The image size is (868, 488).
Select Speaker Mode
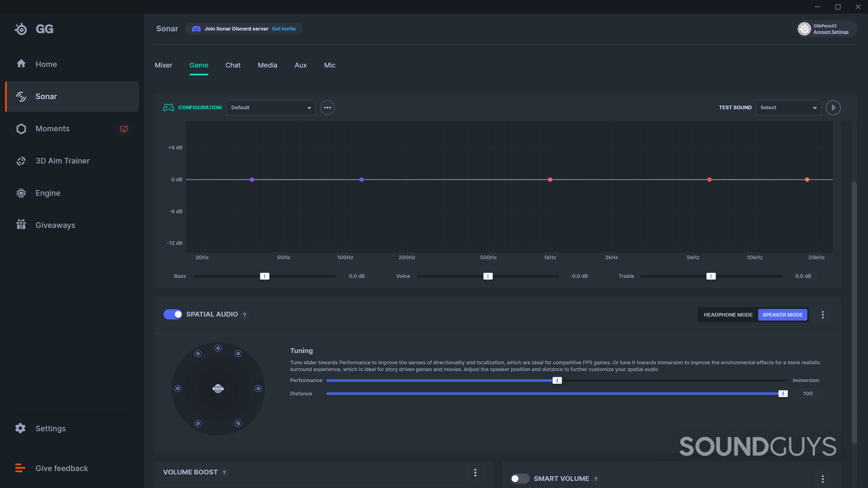pyautogui.click(x=782, y=315)
